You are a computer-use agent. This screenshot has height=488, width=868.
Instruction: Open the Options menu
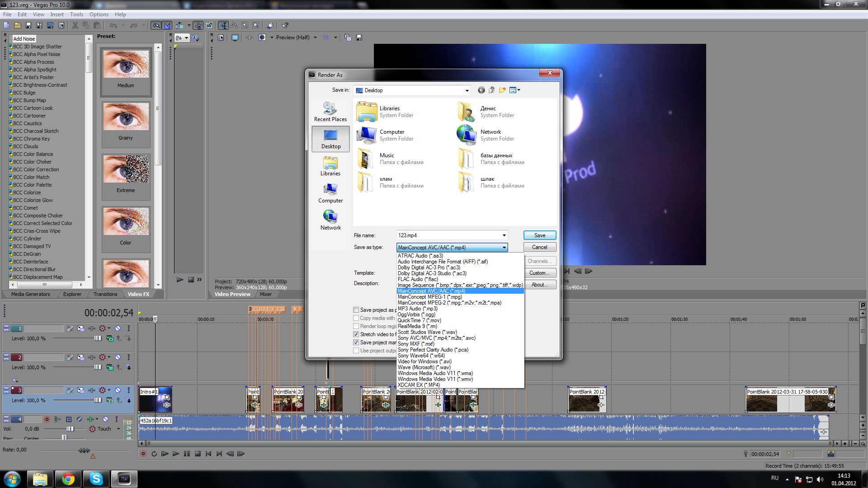[99, 14]
